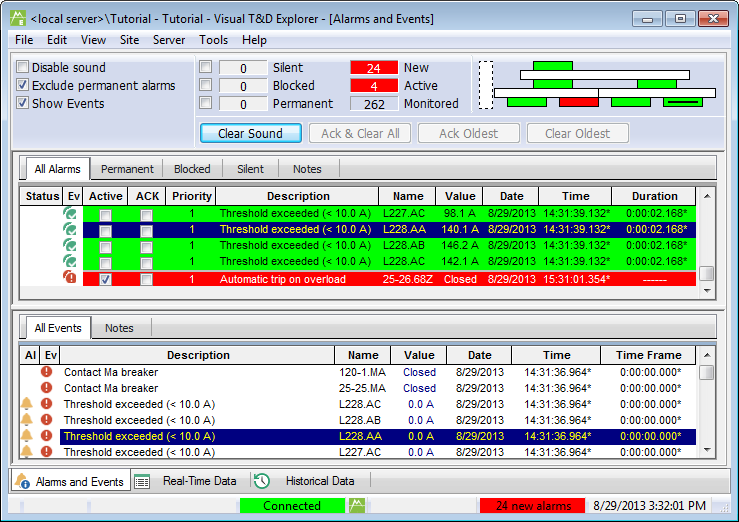The width and height of the screenshot is (739, 522).
Task: Click the green status bar server icon
Action: (x=357, y=506)
